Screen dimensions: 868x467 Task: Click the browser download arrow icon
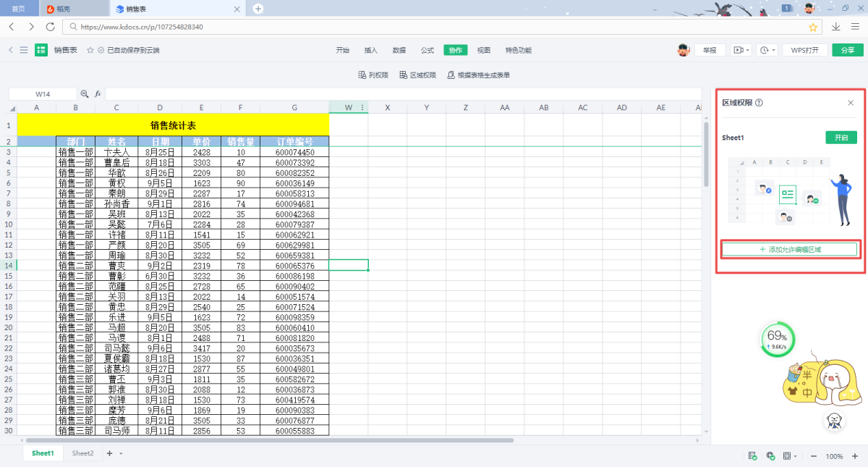836,27
